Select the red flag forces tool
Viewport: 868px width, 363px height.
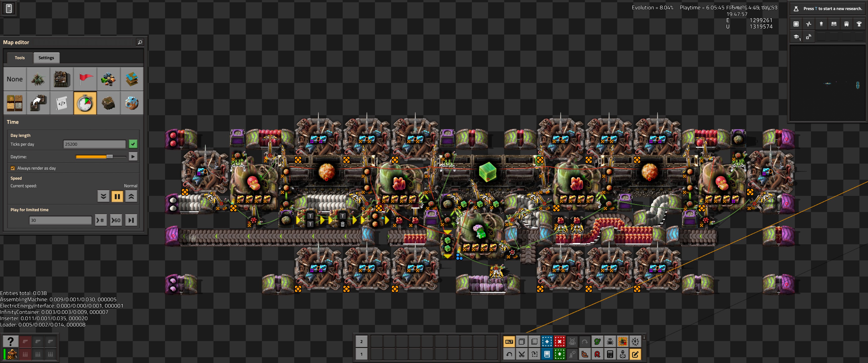pos(85,79)
